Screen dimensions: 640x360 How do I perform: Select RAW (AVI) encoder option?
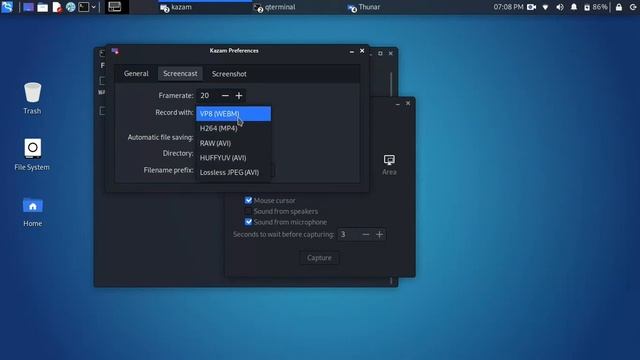[233, 143]
